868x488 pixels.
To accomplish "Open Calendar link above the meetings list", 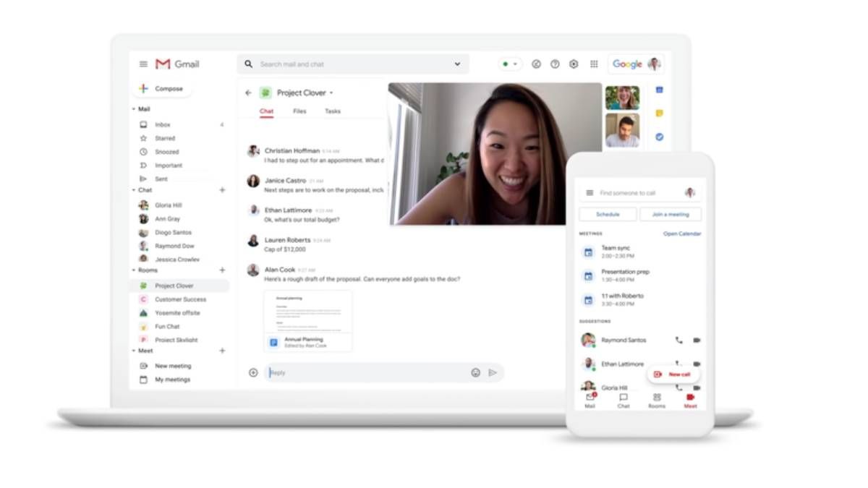I will pos(683,234).
